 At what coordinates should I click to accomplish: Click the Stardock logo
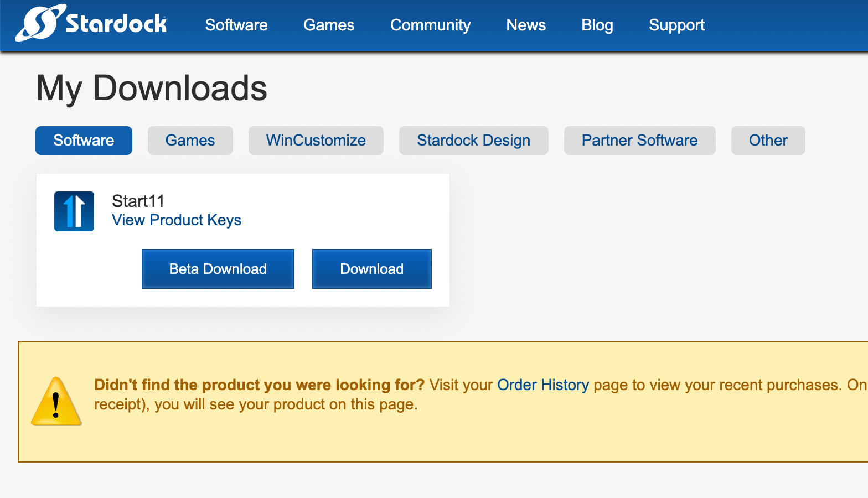click(91, 23)
